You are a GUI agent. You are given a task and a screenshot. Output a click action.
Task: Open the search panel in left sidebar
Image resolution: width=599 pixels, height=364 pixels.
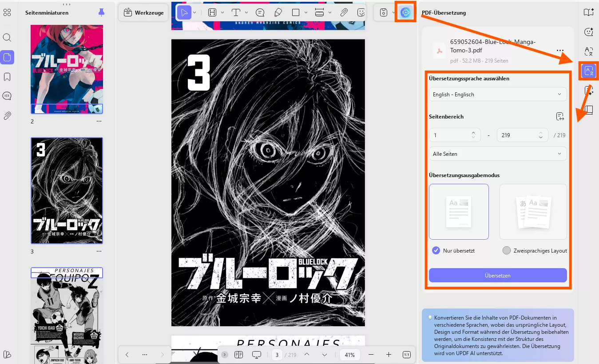coord(7,37)
